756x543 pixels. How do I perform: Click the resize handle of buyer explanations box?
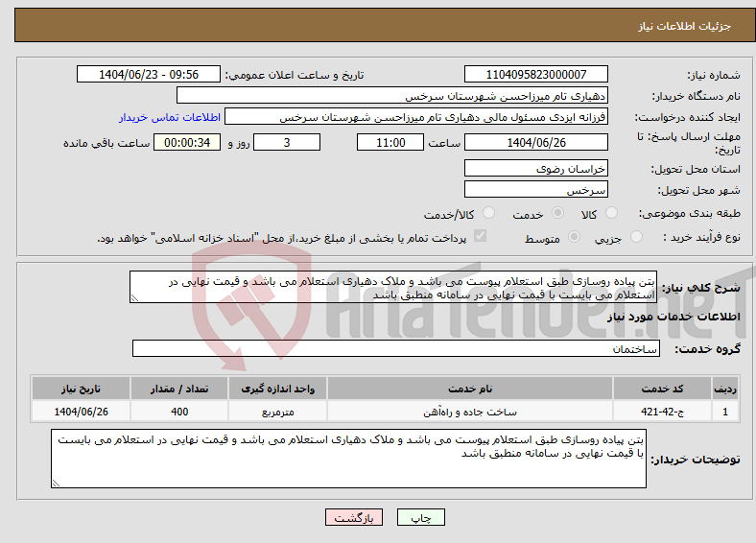pyautogui.click(x=57, y=483)
